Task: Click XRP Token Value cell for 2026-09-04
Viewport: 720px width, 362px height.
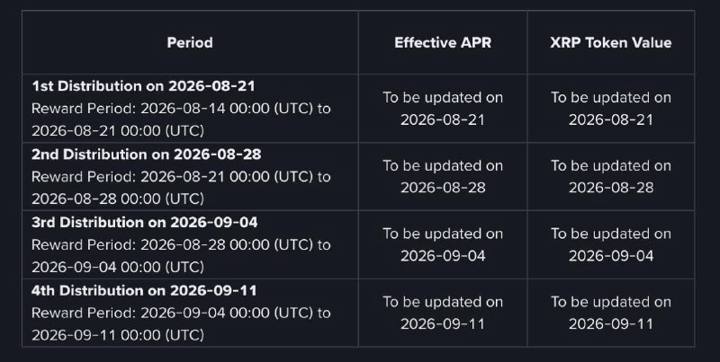Action: (611, 244)
